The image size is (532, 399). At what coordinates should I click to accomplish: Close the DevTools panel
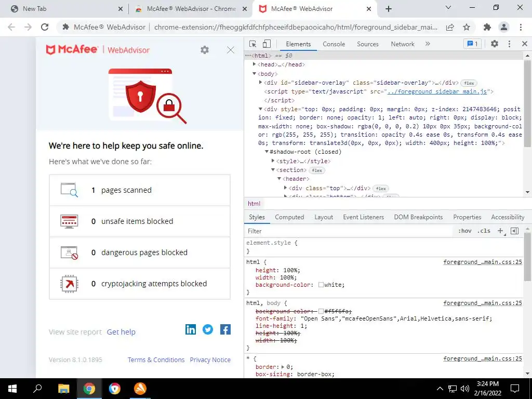(x=525, y=44)
